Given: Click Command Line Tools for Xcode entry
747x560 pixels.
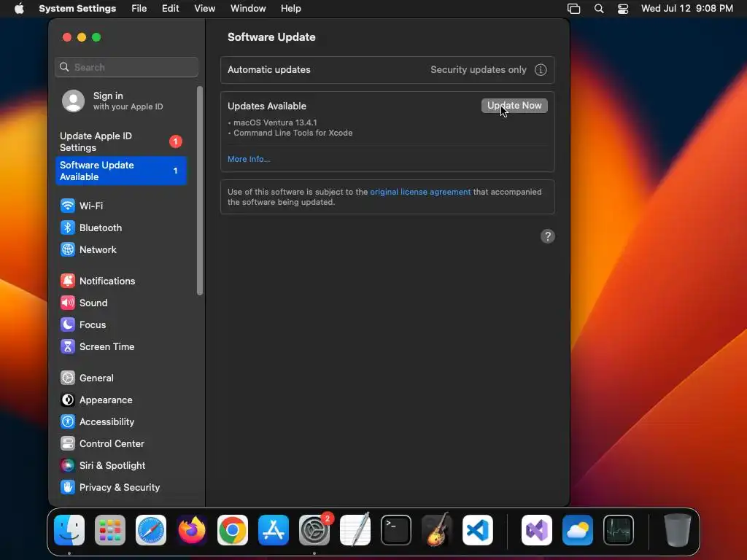Looking at the screenshot, I should (293, 133).
